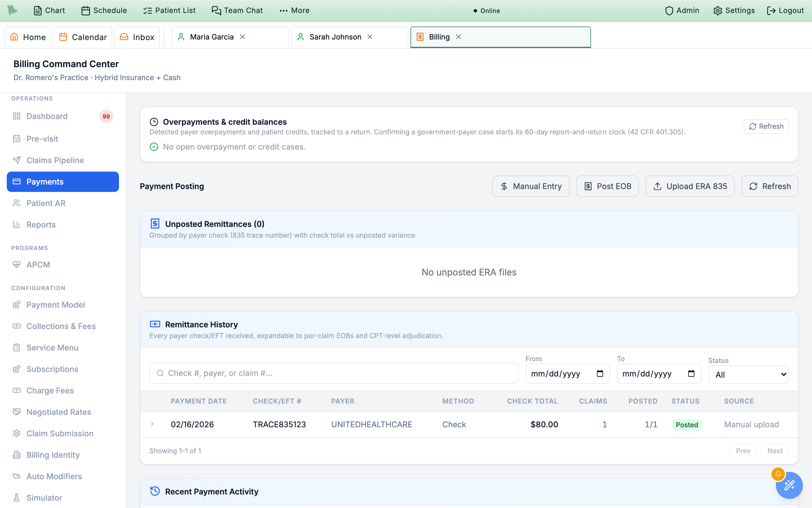Click the Logout button
The height and width of the screenshot is (508, 812).
click(x=785, y=10)
